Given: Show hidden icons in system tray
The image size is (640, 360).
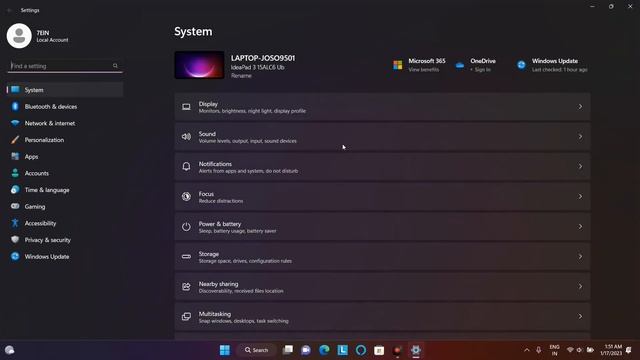Looking at the screenshot, I should tap(527, 350).
